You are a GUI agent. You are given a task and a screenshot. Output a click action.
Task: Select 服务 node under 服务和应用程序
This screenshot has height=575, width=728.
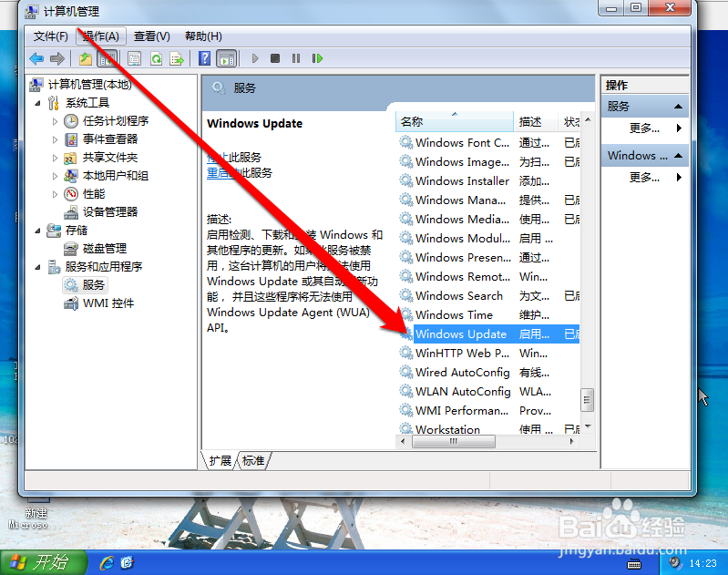click(x=93, y=284)
